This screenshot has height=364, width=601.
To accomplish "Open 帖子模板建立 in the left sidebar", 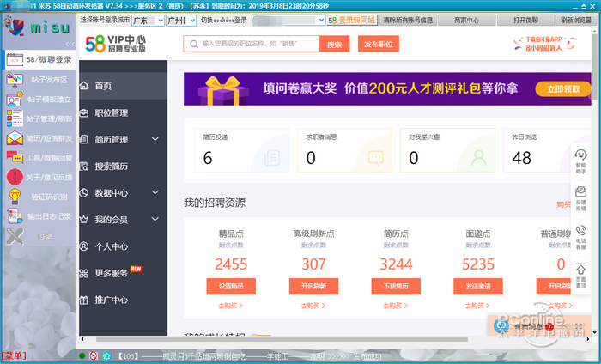I will [x=39, y=100].
